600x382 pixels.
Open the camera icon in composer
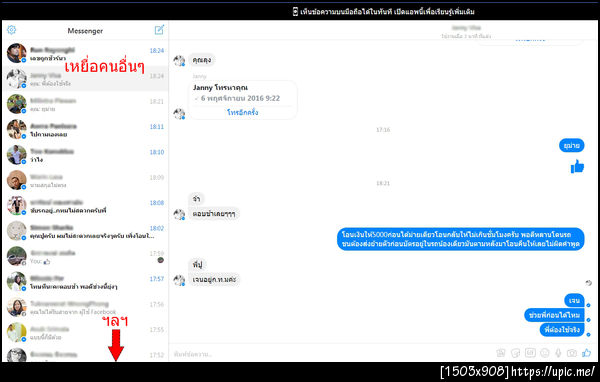(572, 353)
